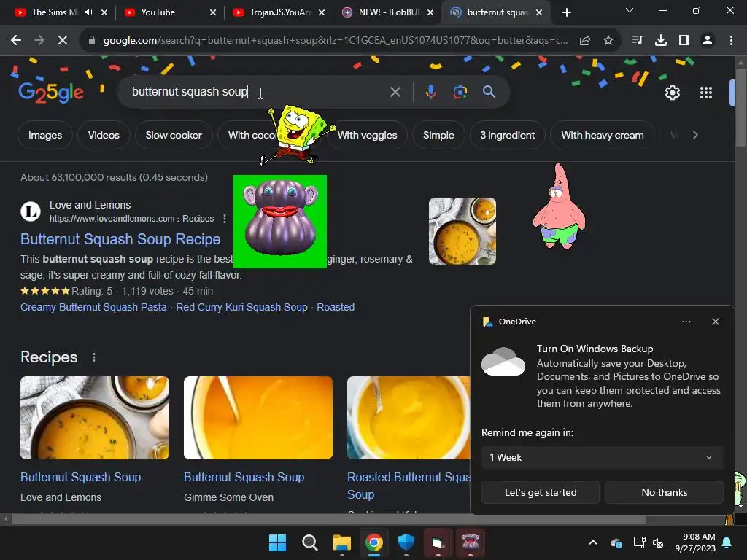Show more search filter chips arrow
The image size is (747, 560).
(695, 135)
